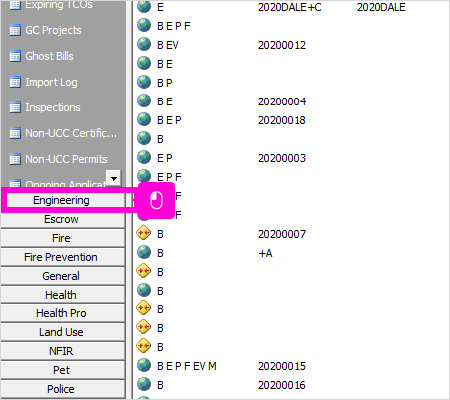Viewport: 450px width, 400px height.
Task: Select the row with permit 20200018
Action: (290, 120)
